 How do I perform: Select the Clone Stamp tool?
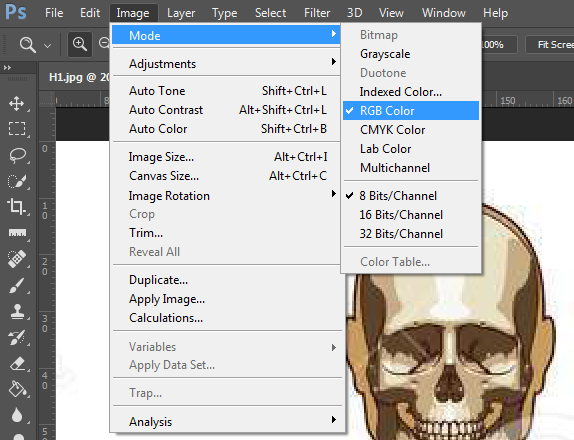pos(17,312)
